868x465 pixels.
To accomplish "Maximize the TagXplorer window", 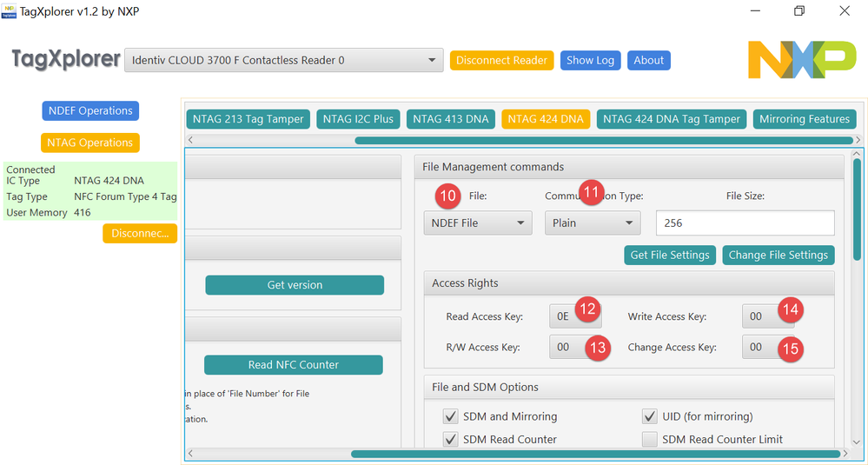I will pos(798,11).
